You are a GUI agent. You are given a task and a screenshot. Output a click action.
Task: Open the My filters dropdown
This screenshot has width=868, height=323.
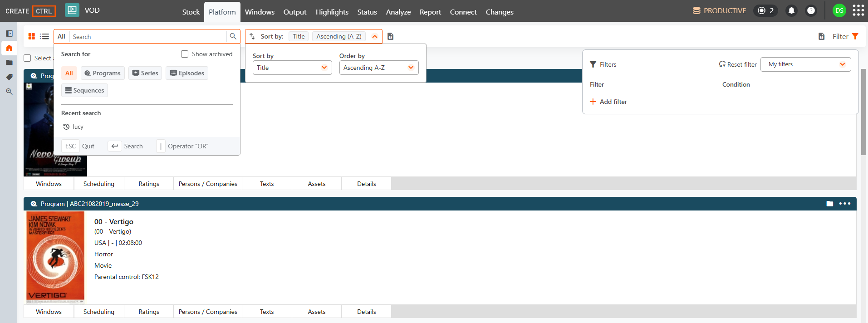(805, 64)
